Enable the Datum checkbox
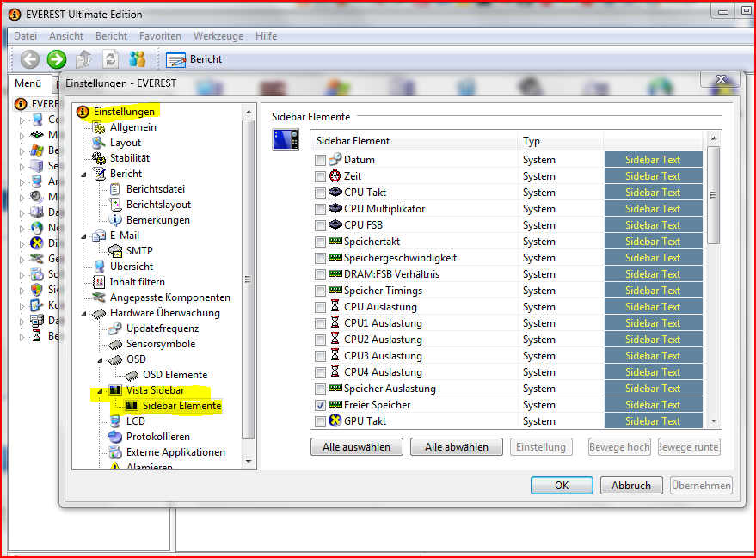Screen dimensions: 756x558 pos(320,160)
